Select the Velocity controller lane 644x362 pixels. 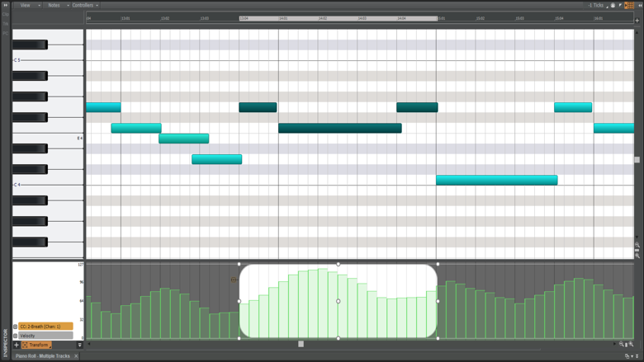45,336
